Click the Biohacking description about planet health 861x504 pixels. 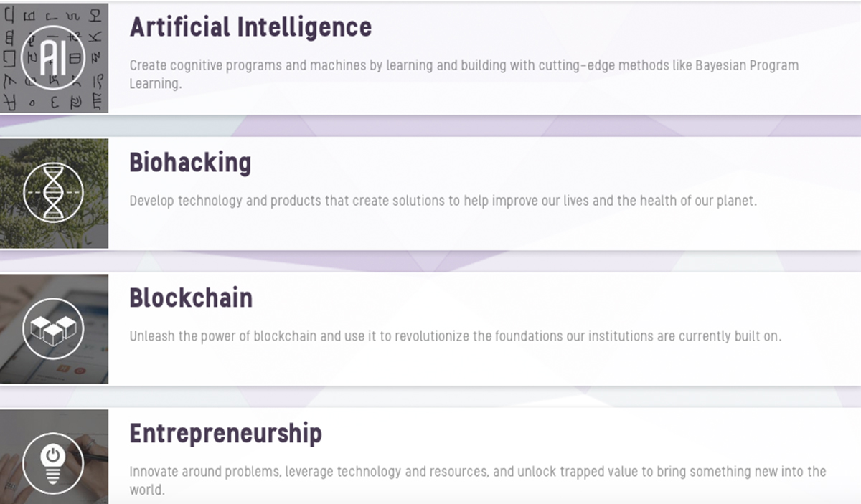[x=443, y=201]
